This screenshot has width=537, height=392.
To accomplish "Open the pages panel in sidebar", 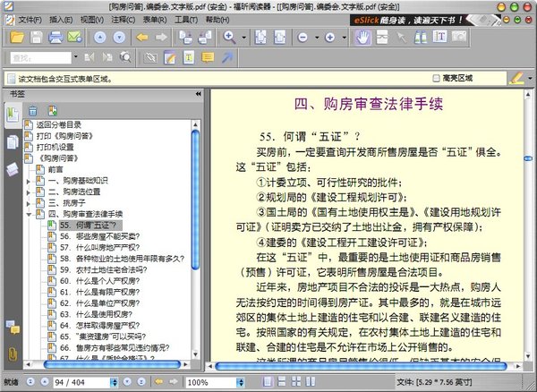I will pos(13,141).
